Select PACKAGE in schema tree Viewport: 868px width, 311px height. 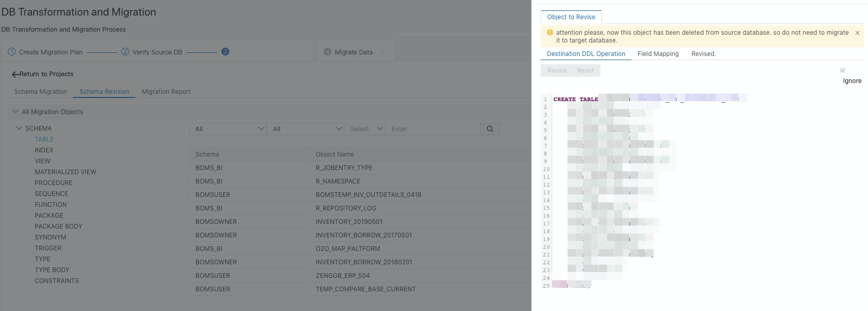[49, 216]
